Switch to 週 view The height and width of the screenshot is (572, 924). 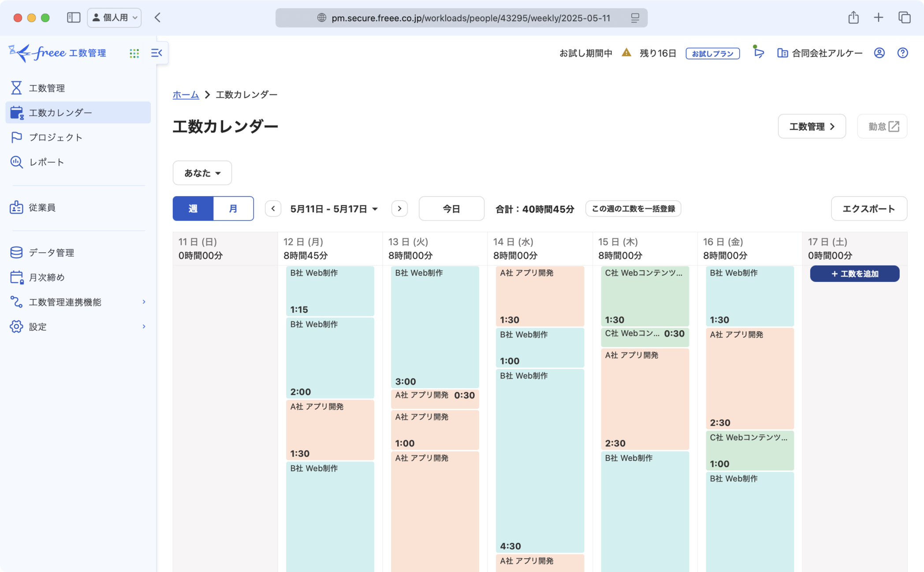click(x=193, y=209)
